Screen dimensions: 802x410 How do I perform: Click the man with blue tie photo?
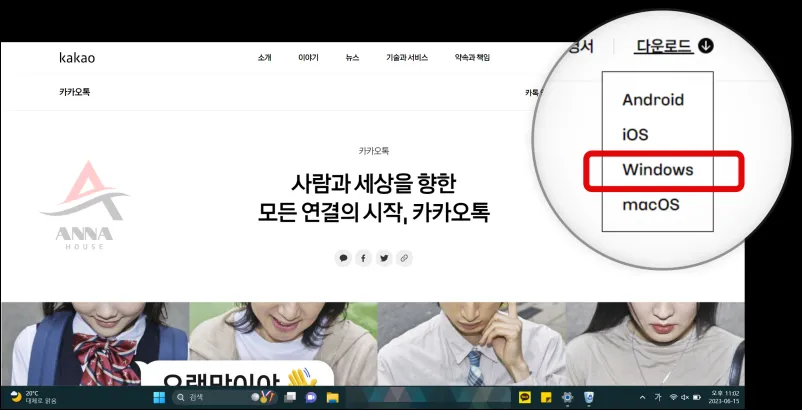472,344
